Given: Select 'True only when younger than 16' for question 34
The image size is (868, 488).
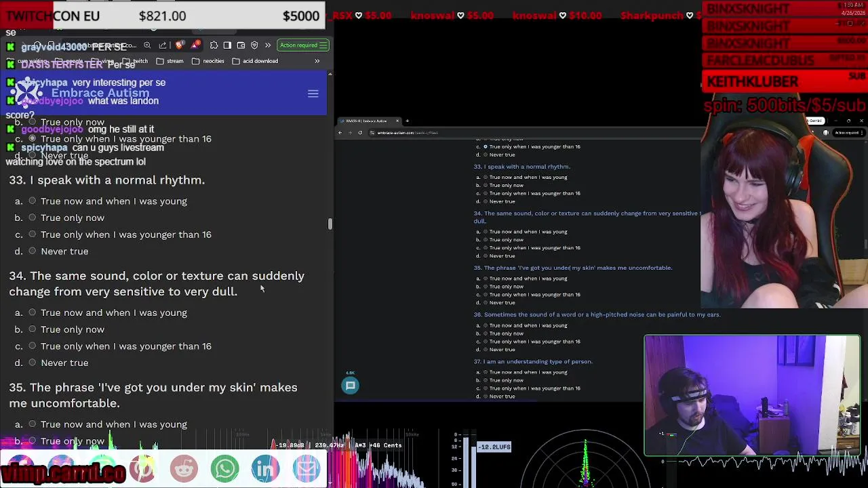Looking at the screenshot, I should (x=32, y=346).
